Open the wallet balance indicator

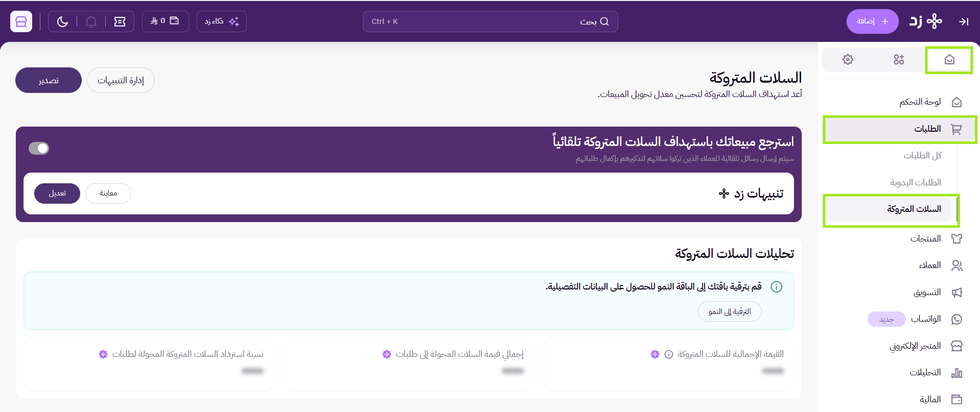[x=165, y=21]
